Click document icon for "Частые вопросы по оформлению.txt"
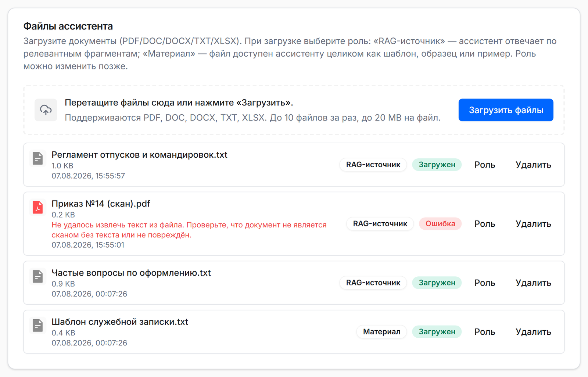The image size is (588, 377). tap(38, 276)
